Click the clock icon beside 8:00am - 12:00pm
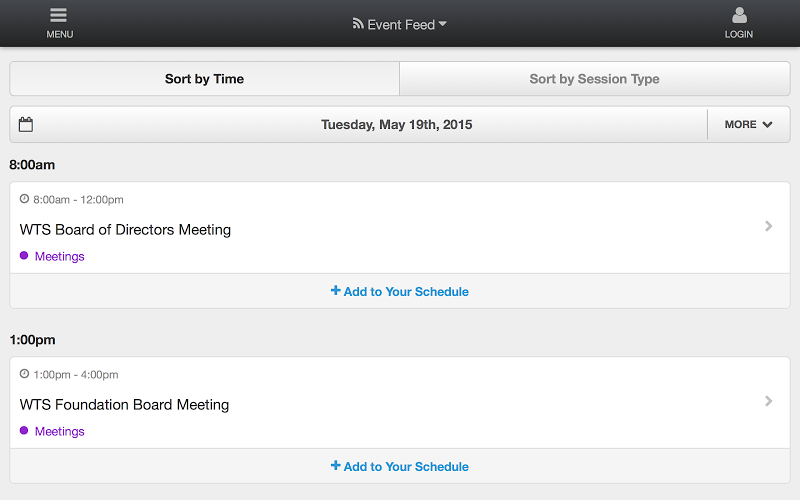 tap(25, 199)
